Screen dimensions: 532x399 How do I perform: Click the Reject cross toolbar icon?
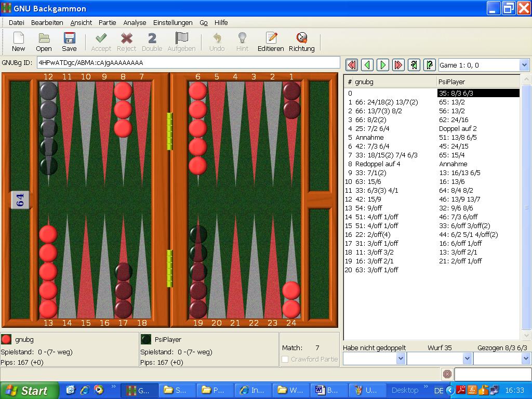coord(127,42)
